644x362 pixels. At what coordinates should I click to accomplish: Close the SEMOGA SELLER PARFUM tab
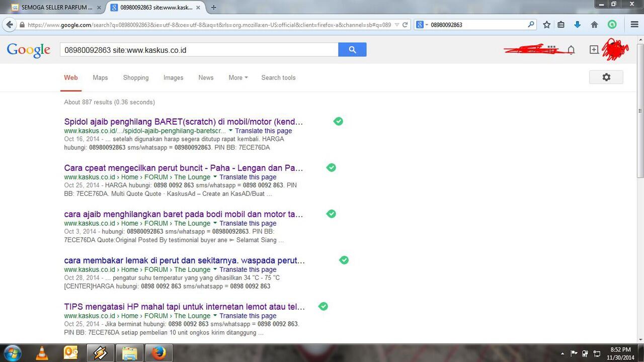pyautogui.click(x=99, y=8)
